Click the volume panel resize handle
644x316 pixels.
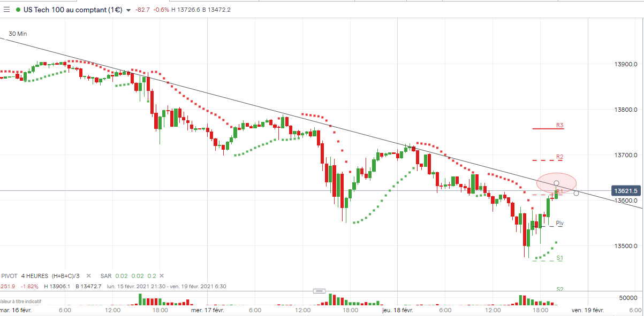pos(319,291)
